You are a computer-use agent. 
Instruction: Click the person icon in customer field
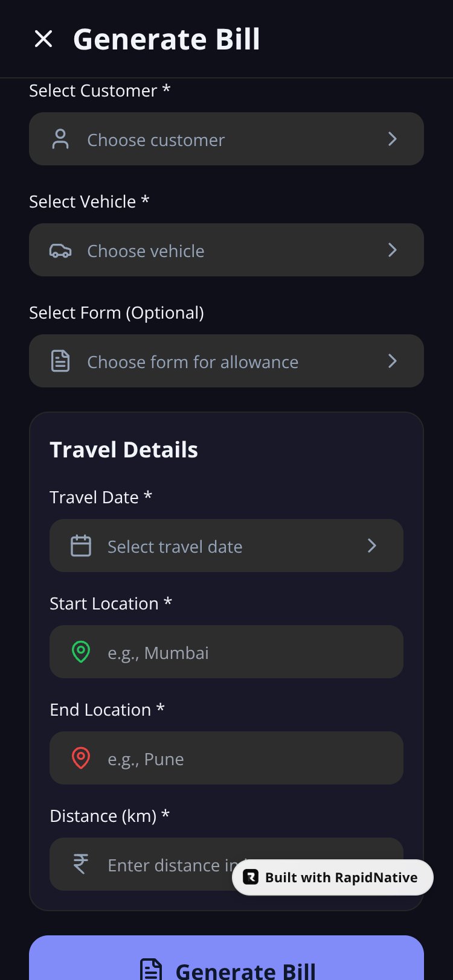pos(60,139)
